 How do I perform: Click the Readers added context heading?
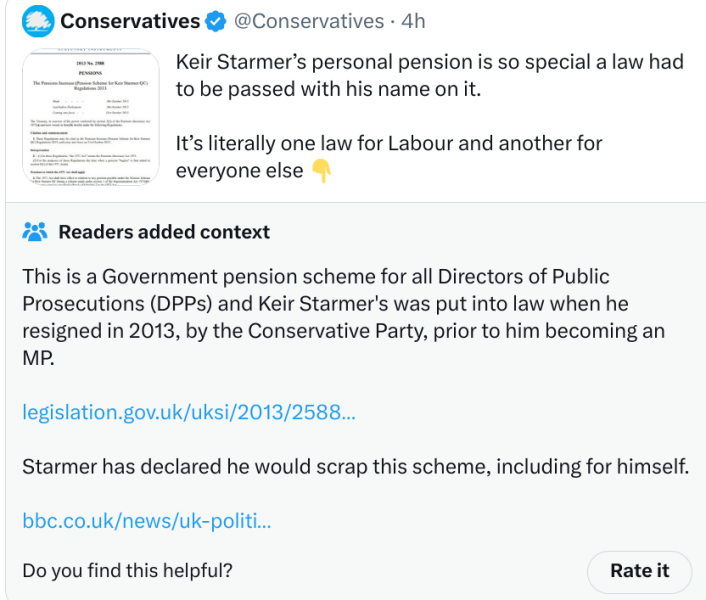point(164,232)
